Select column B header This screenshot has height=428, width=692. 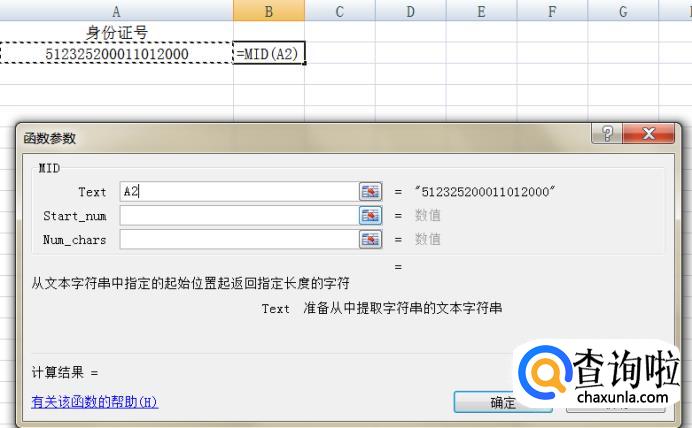tap(269, 11)
